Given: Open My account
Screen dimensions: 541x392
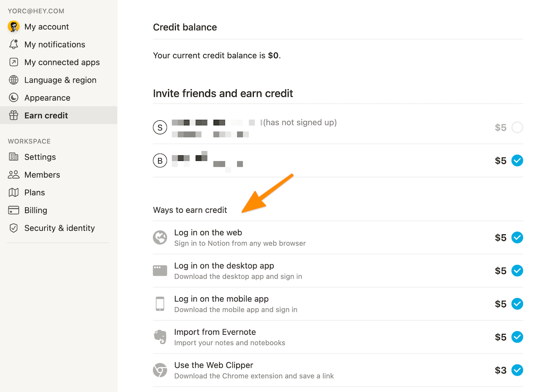Looking at the screenshot, I should pyautogui.click(x=46, y=27).
